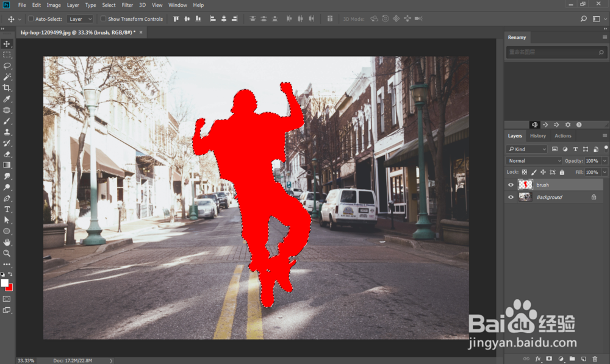
Task: Open the Kind filter dropdown
Action: coord(527,149)
